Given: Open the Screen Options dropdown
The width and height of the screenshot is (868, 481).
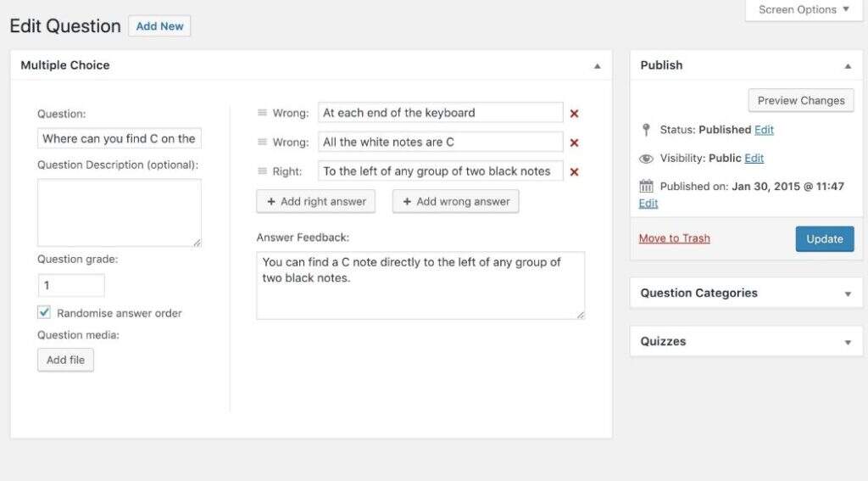Looking at the screenshot, I should pyautogui.click(x=804, y=10).
